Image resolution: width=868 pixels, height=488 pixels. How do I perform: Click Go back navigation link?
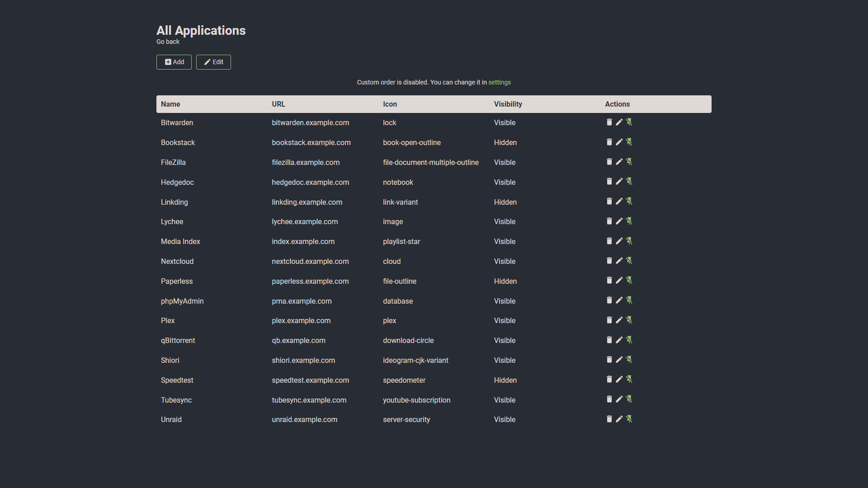pyautogui.click(x=168, y=41)
